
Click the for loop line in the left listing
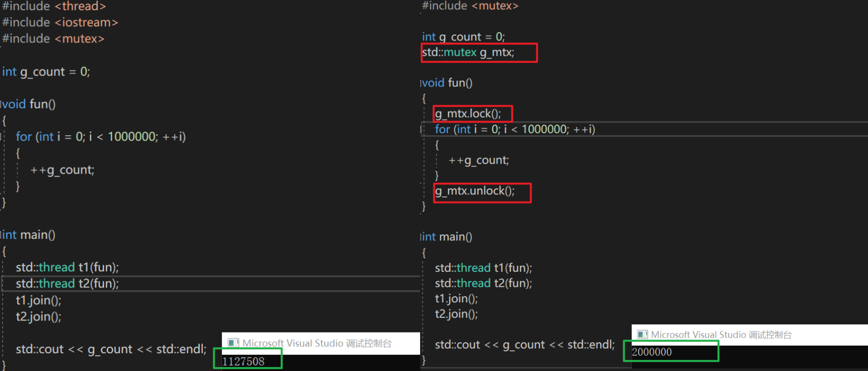pyautogui.click(x=101, y=137)
